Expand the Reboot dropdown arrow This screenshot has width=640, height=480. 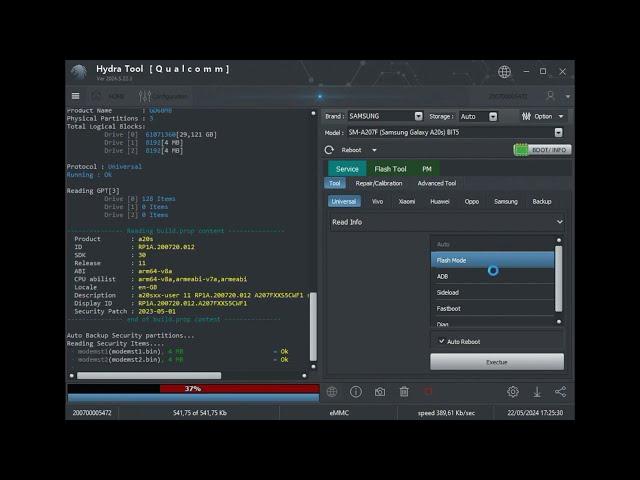point(374,150)
